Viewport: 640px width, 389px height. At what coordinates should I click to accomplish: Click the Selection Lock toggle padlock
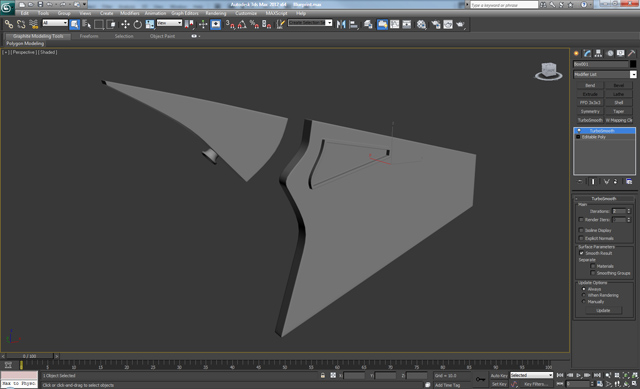coord(323,376)
